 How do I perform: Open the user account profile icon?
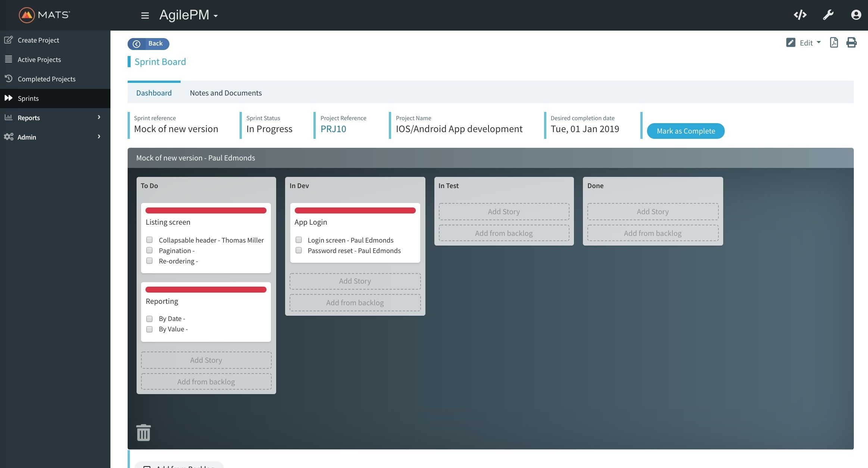[856, 15]
